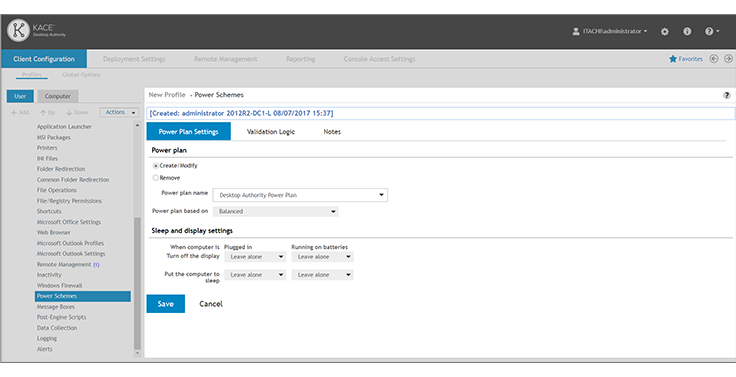This screenshot has height=377, width=736.
Task: Select Inactivity in sidebar
Action: [x=49, y=275]
